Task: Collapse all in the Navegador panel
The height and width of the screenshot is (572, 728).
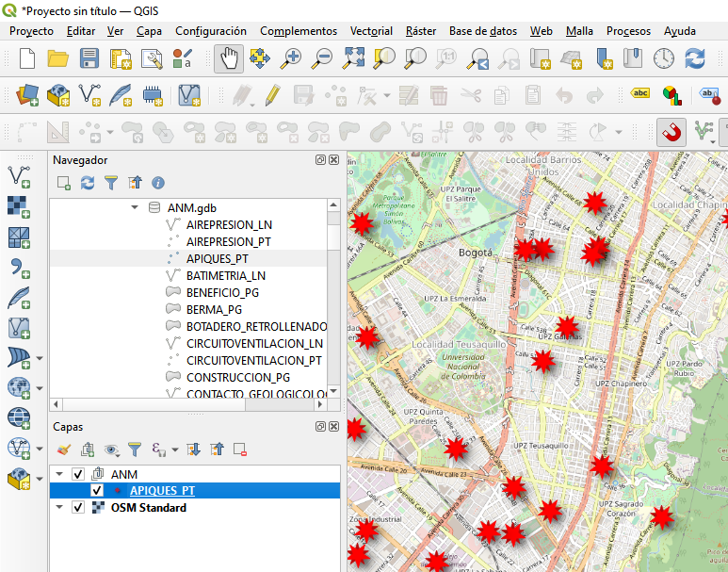Action: pos(135,183)
